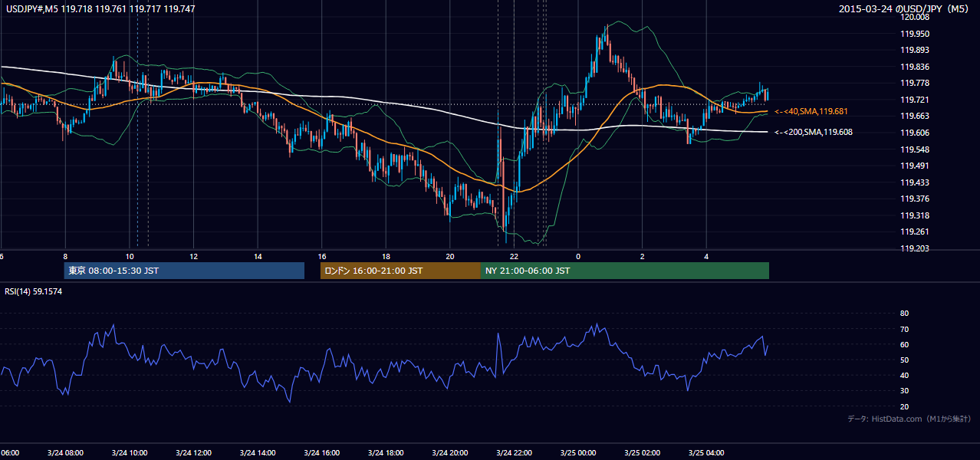Image resolution: width=980 pixels, height=460 pixels.
Task: Click price level 119.376 on axis
Action: click(913, 199)
